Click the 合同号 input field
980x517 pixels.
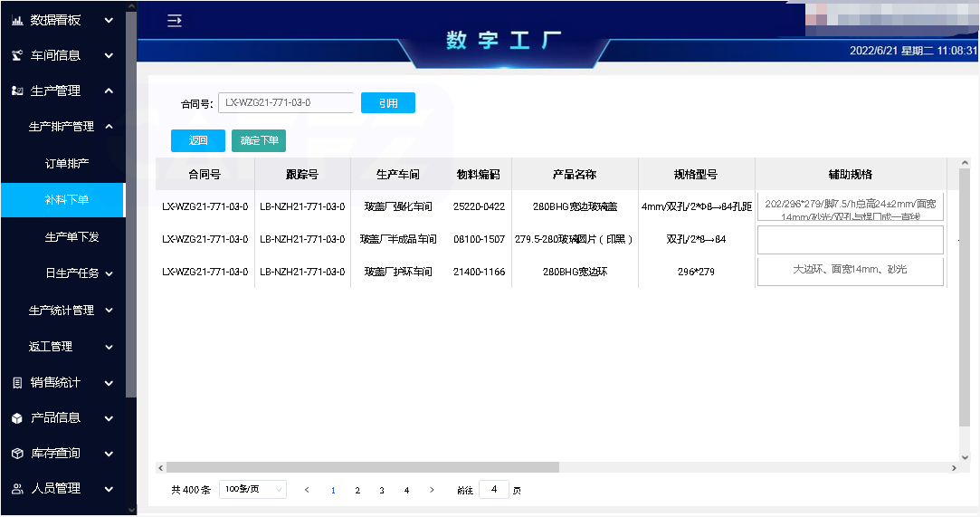click(x=285, y=103)
